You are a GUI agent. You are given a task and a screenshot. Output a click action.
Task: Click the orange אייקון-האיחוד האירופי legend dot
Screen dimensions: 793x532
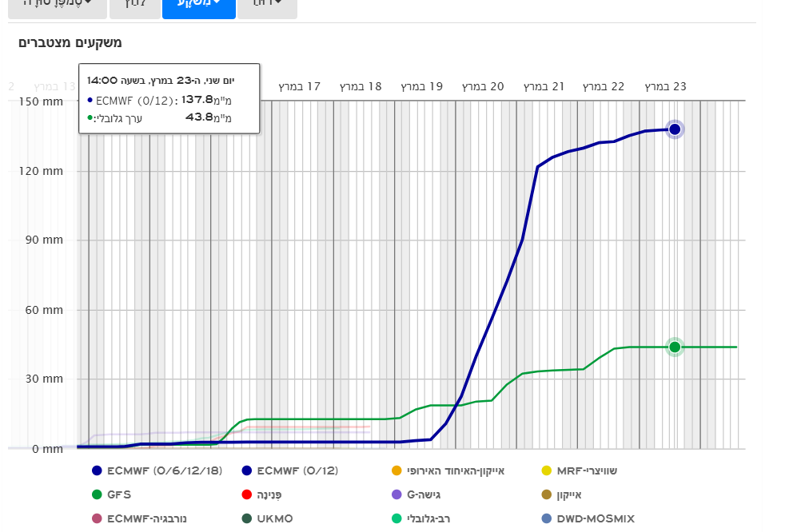396,471
